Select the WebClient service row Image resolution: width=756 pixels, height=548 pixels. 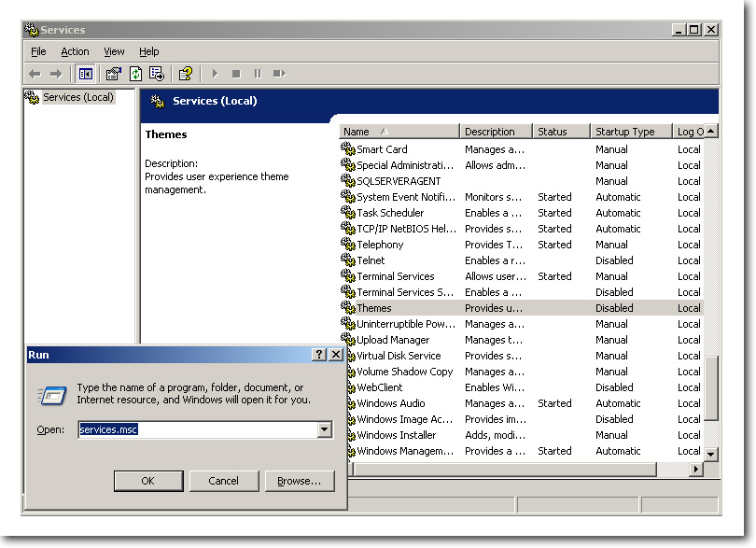pos(525,387)
